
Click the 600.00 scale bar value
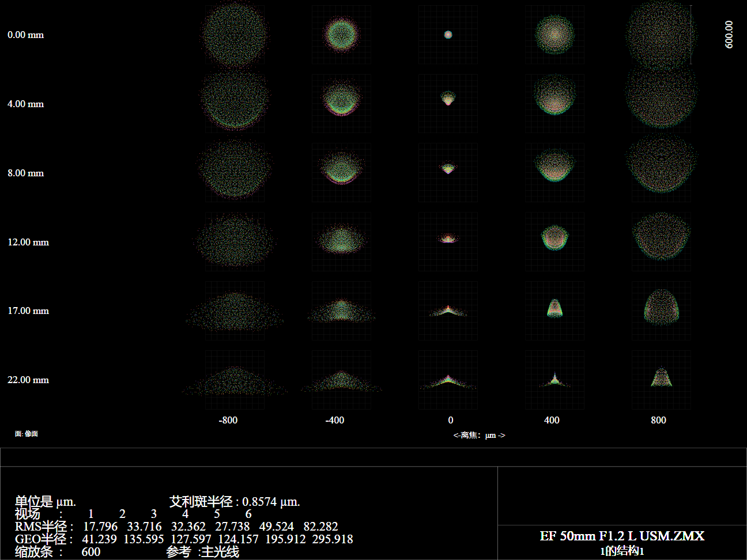729,35
